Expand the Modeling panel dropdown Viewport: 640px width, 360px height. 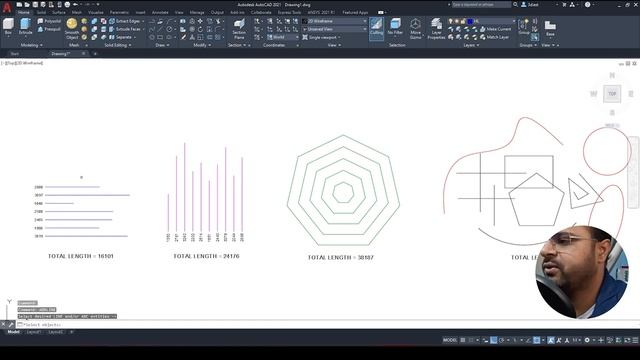[32, 45]
